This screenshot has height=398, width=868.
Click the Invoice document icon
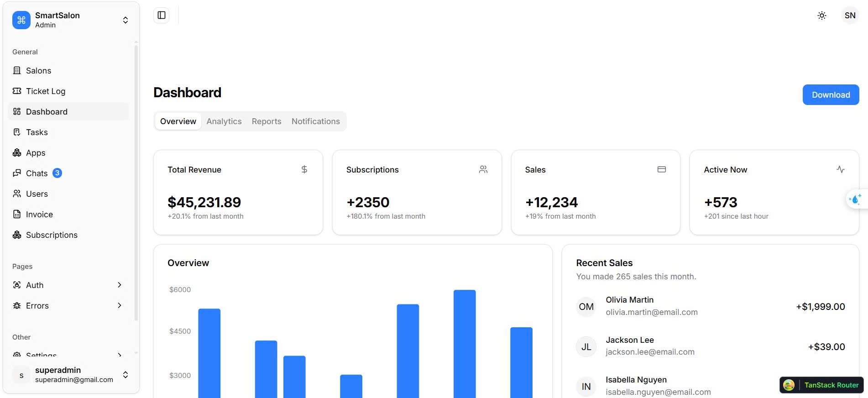click(x=17, y=214)
